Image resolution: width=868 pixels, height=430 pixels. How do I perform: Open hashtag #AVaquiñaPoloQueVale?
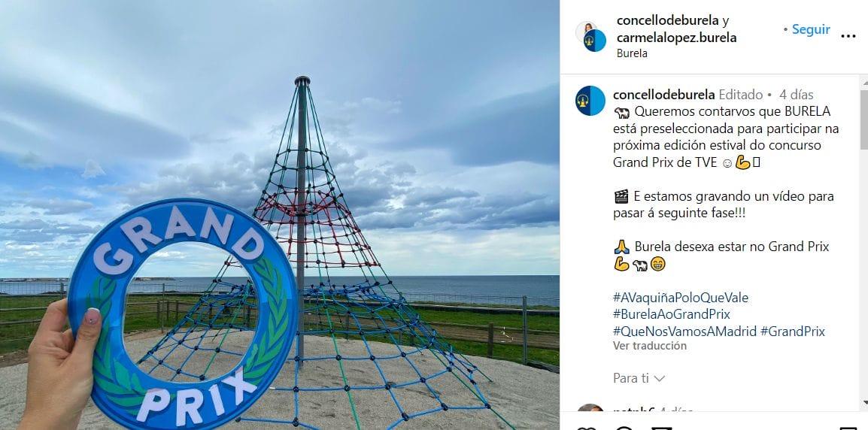[681, 298]
